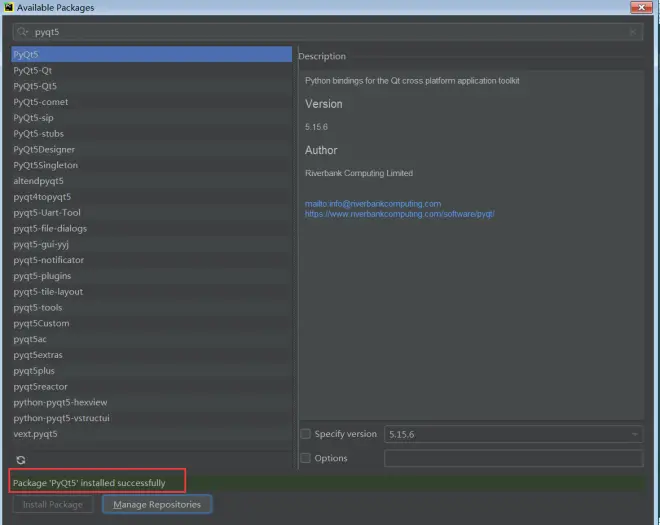Click the Riverbank Computing Limited author text
The width and height of the screenshot is (660, 525).
[x=359, y=173]
